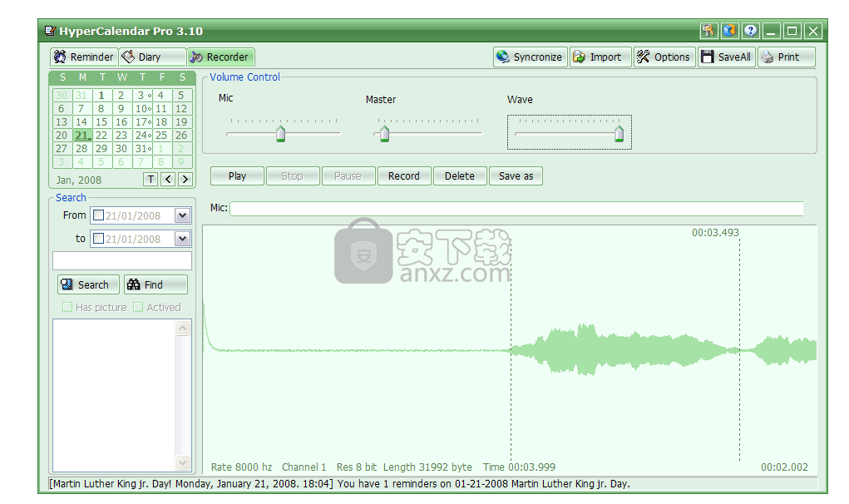Play the recorded audio
Viewport: 849px width, 504px height.
pyautogui.click(x=237, y=176)
